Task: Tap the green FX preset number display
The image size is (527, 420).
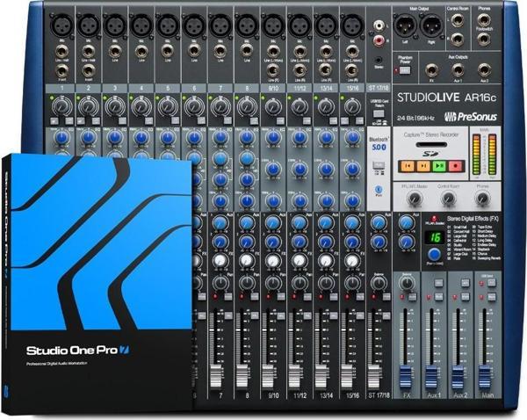Action: [435, 237]
